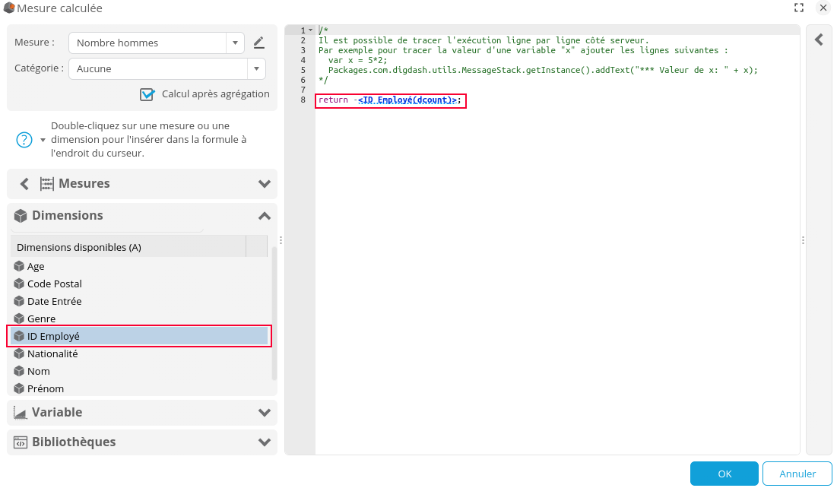This screenshot has height=488, width=837.
Task: Expand the Variable section
Action: (264, 412)
